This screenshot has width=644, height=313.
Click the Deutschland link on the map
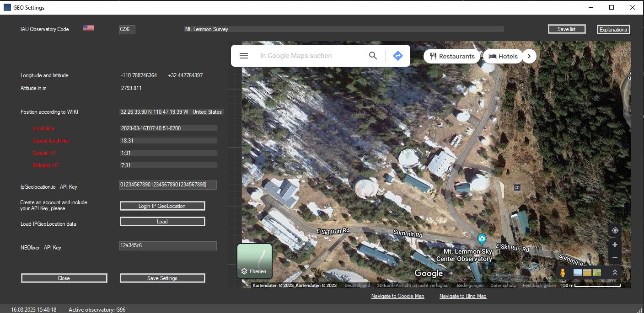pyautogui.click(x=357, y=286)
